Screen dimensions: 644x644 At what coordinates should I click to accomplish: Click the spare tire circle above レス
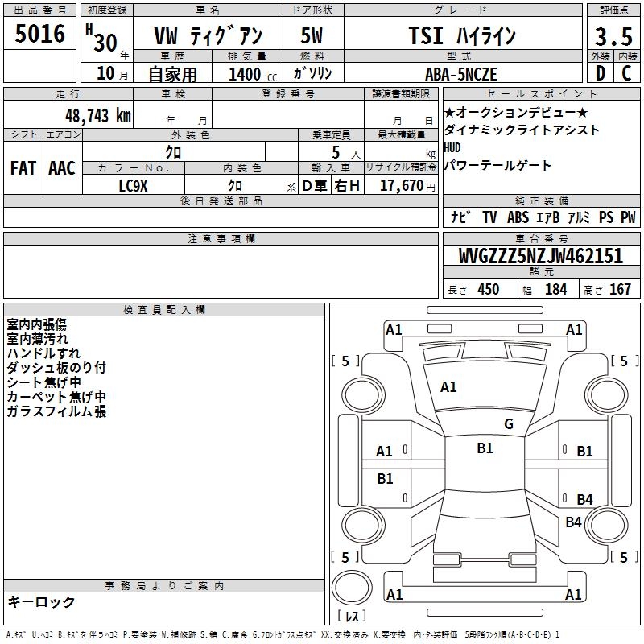coord(352,588)
